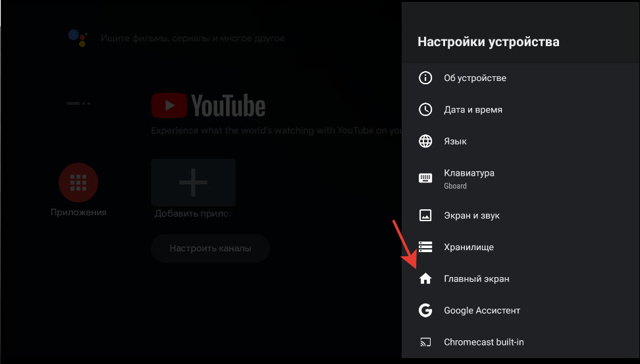Click the Google G icon
The height and width of the screenshot is (364, 640).
click(425, 311)
